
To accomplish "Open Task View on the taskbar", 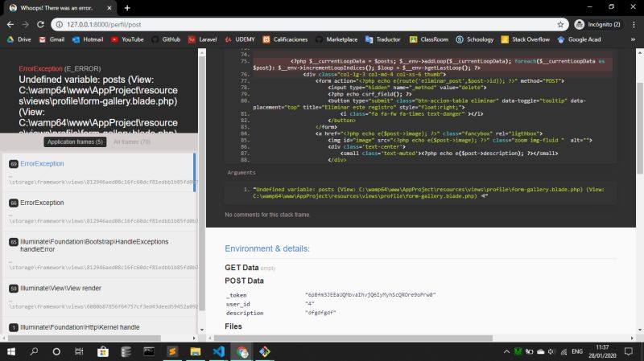I will coord(79,351).
